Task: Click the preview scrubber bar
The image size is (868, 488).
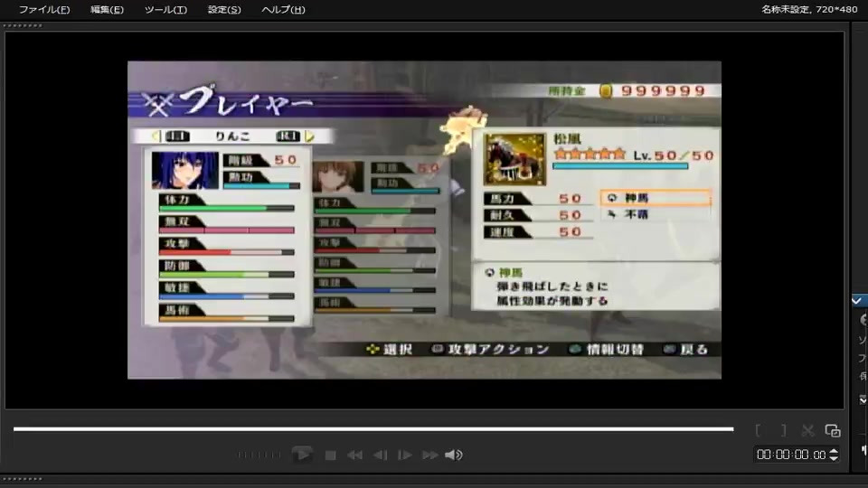Action: pyautogui.click(x=373, y=428)
